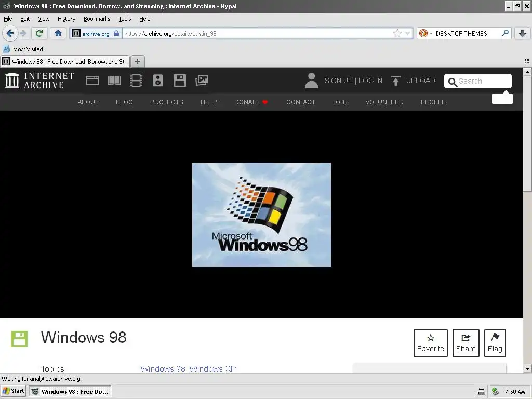The height and width of the screenshot is (399, 532).
Task: Open the HELP link in the site nav
Action: coord(209,102)
